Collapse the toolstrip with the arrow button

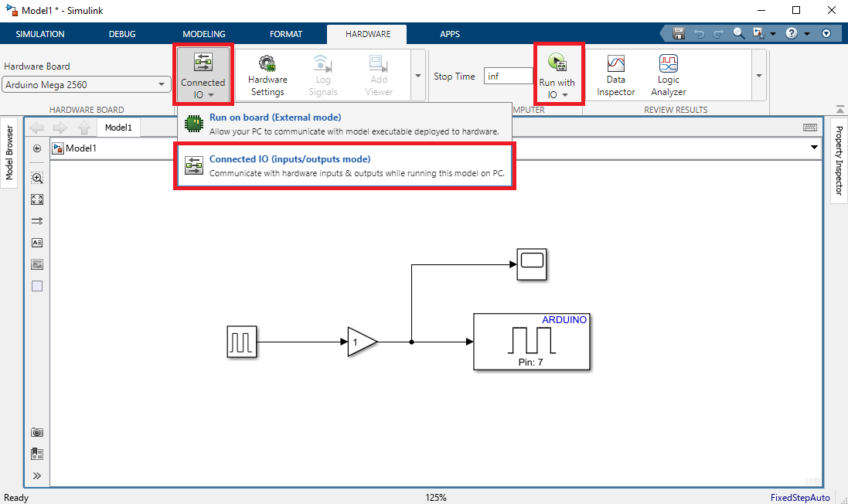839,110
